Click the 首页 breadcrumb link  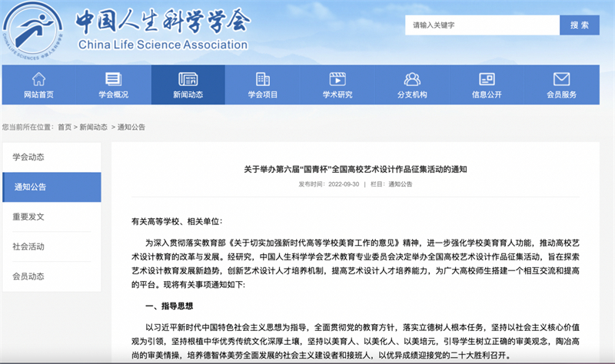click(65, 127)
